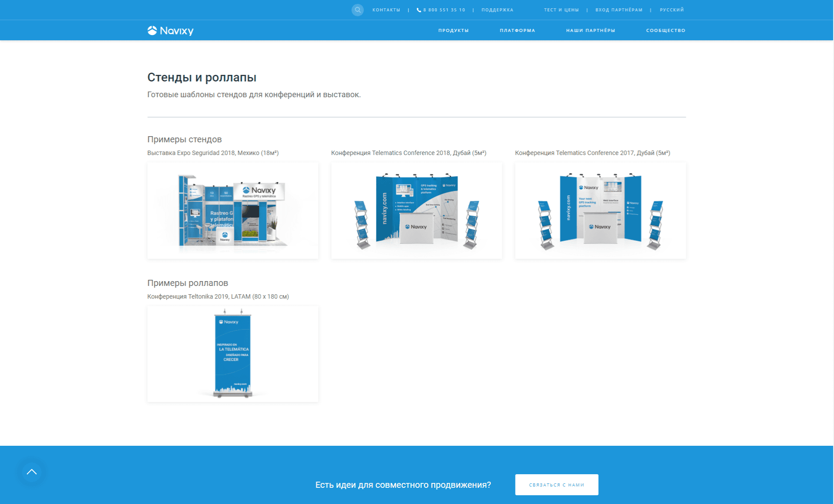
Task: Open Teltonika 2019 rollup thumbnail
Action: [x=233, y=354]
